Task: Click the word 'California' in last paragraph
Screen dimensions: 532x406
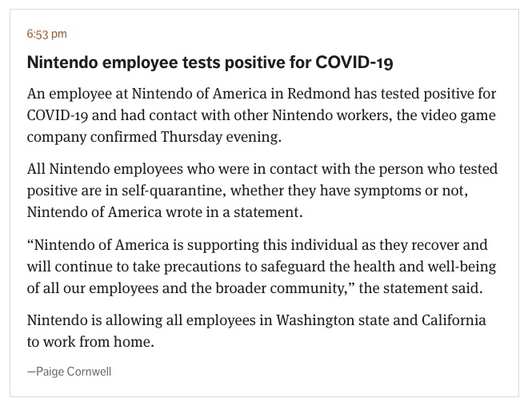Action: pyautogui.click(x=454, y=320)
